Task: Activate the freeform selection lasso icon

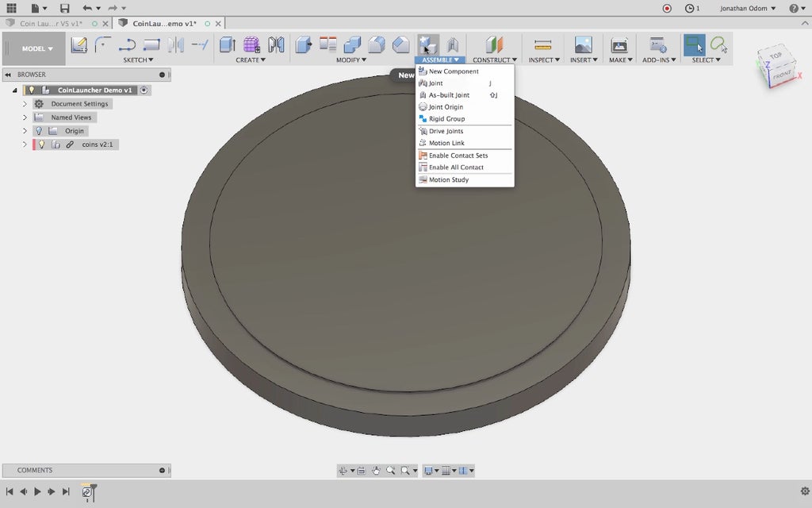Action: pos(718,44)
